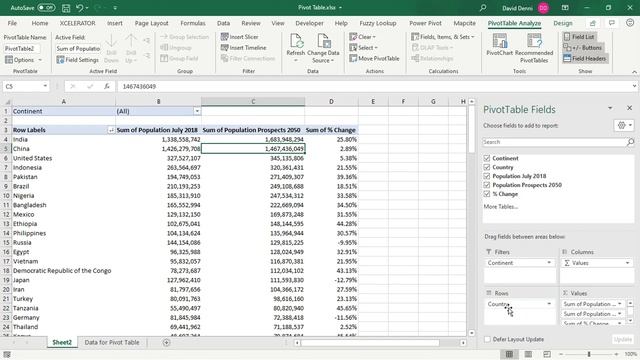
Task: Open the Power Pivot tab
Action: click(425, 23)
